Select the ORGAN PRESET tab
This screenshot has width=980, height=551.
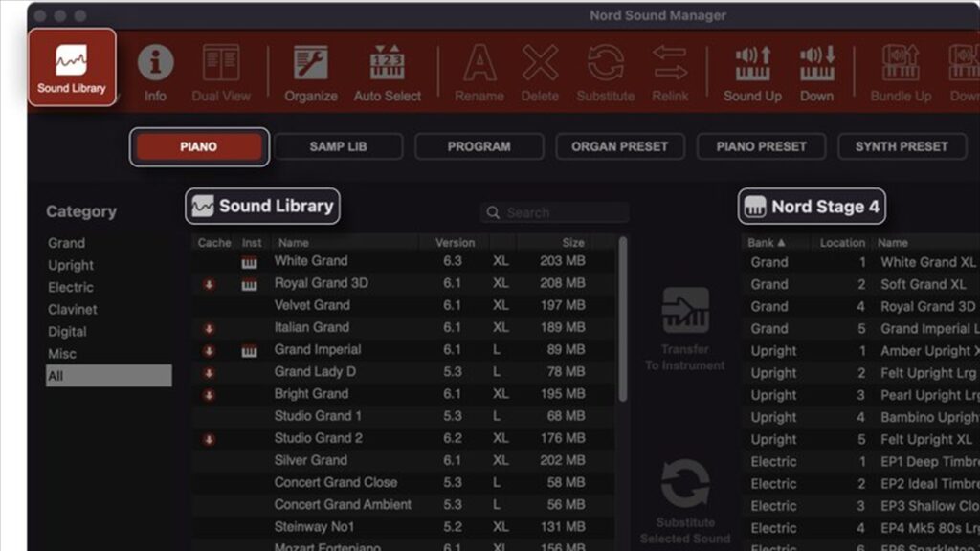pyautogui.click(x=620, y=146)
